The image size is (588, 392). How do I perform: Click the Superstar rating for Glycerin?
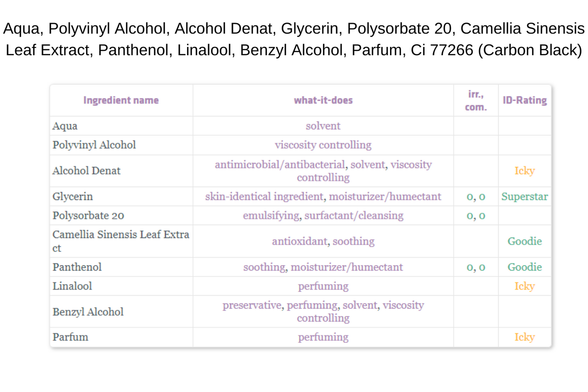[525, 196]
